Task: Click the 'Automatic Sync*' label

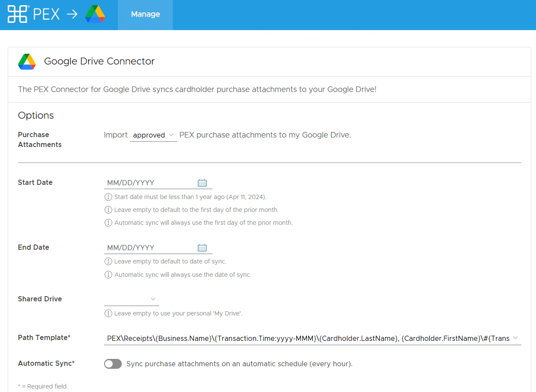Action: click(x=46, y=363)
